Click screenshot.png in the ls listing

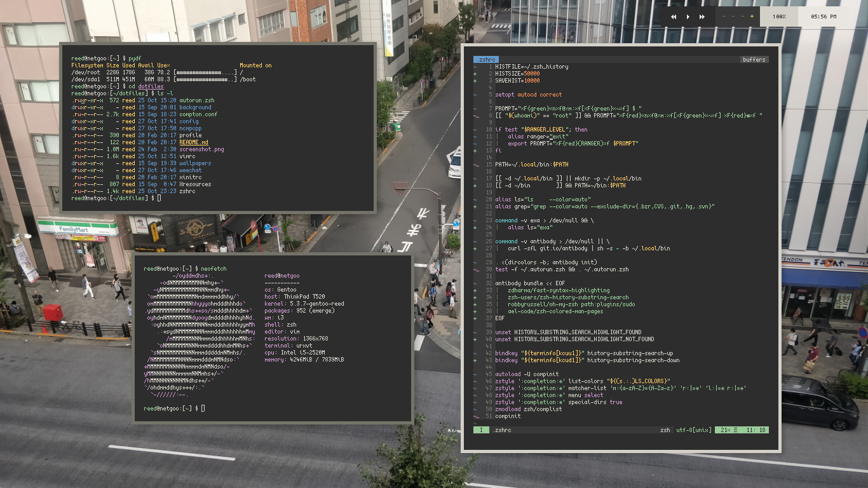click(201, 149)
